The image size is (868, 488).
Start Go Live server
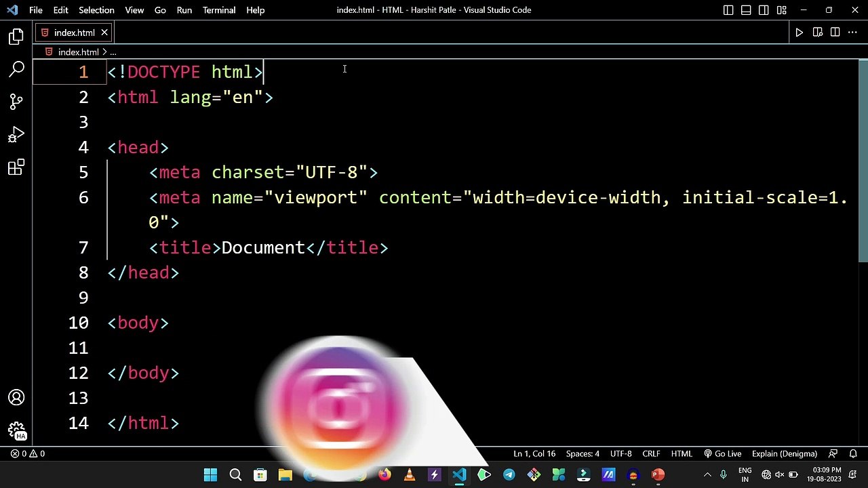pyautogui.click(x=722, y=453)
